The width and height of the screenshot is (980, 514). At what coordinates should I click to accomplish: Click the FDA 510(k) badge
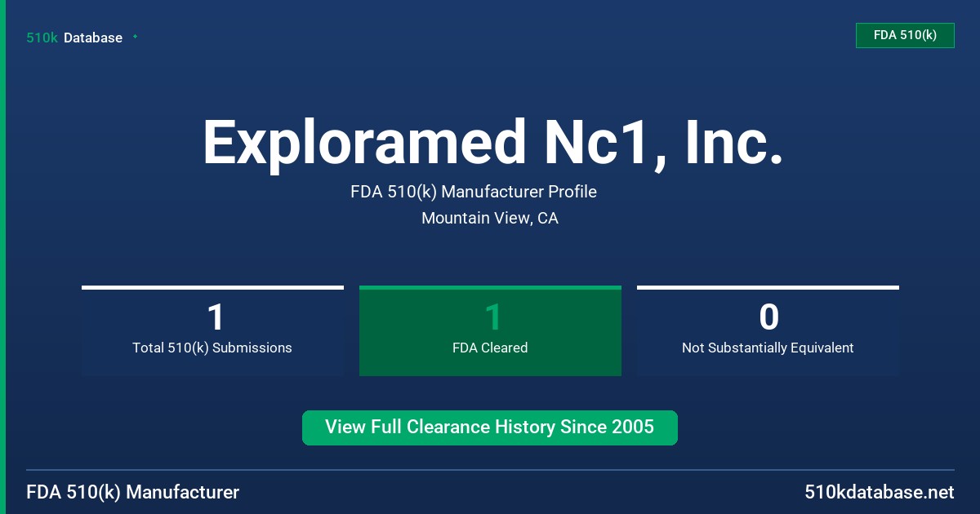[x=905, y=35]
